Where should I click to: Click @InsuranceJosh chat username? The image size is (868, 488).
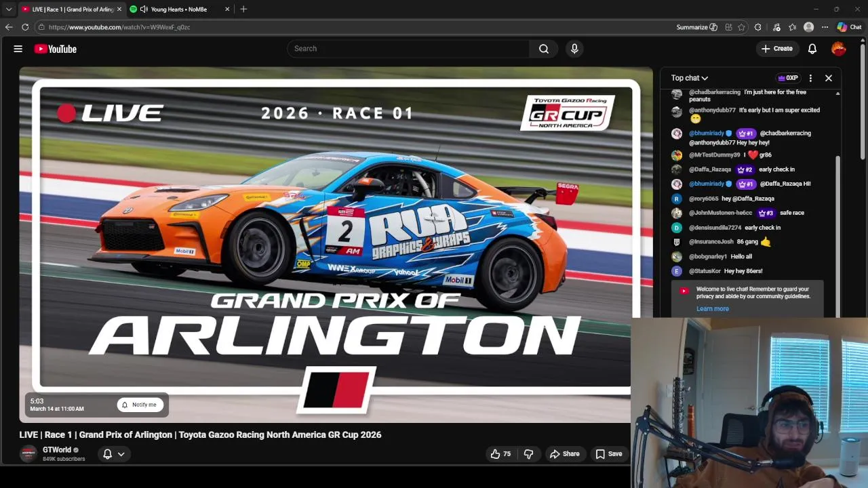(x=711, y=242)
